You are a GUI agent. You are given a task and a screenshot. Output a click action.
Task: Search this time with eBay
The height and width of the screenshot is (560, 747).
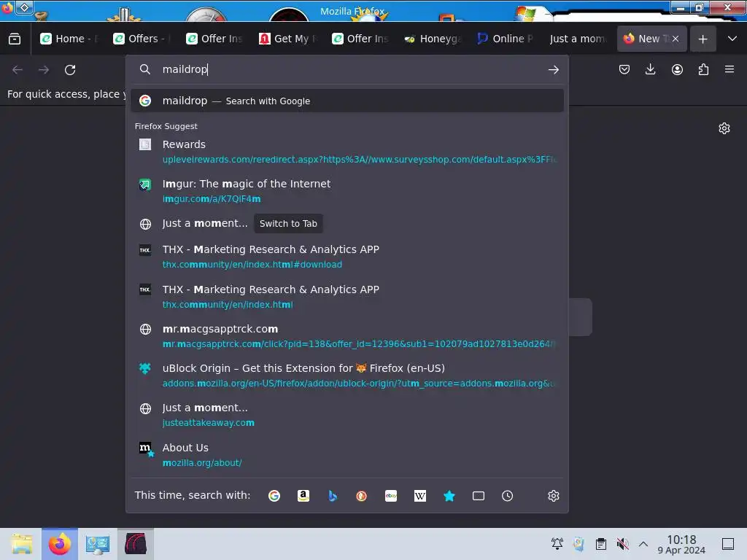click(391, 496)
